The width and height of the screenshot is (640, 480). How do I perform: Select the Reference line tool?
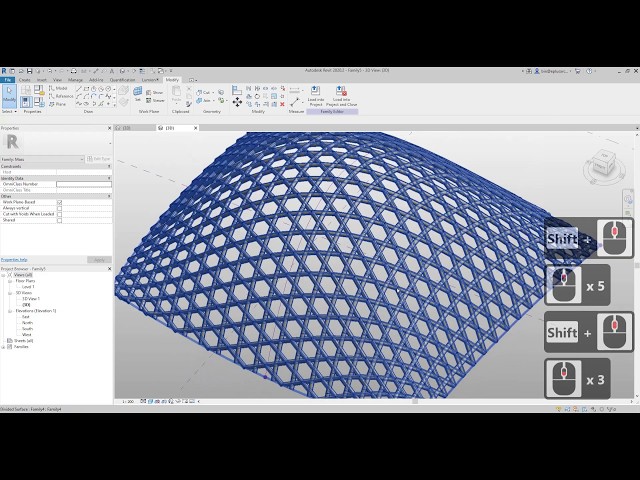61,96
